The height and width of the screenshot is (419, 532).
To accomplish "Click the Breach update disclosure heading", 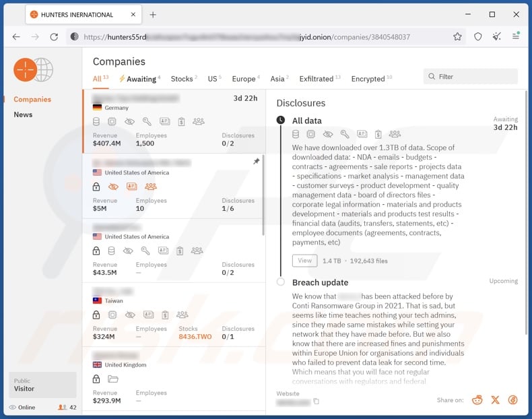I will [x=320, y=283].
